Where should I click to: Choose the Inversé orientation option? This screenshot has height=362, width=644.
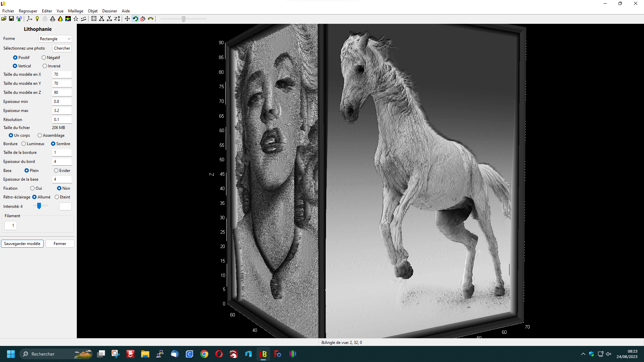pyautogui.click(x=51, y=66)
